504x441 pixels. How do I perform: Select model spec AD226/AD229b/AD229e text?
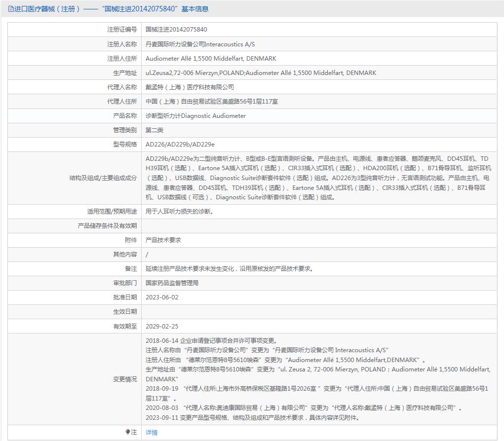180,145
